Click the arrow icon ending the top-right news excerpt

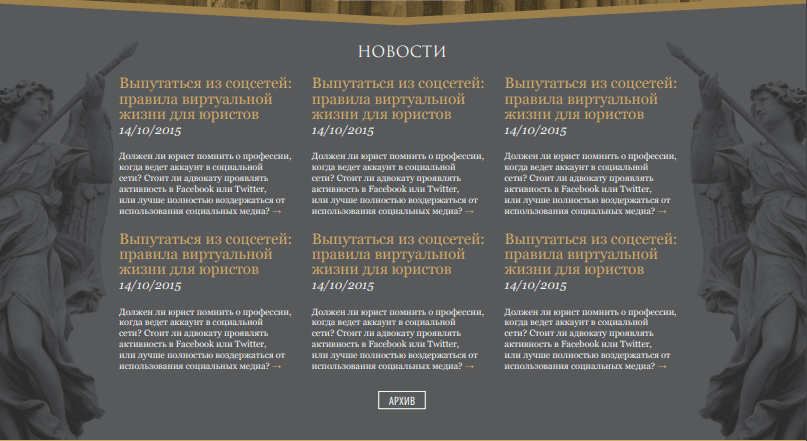click(663, 212)
